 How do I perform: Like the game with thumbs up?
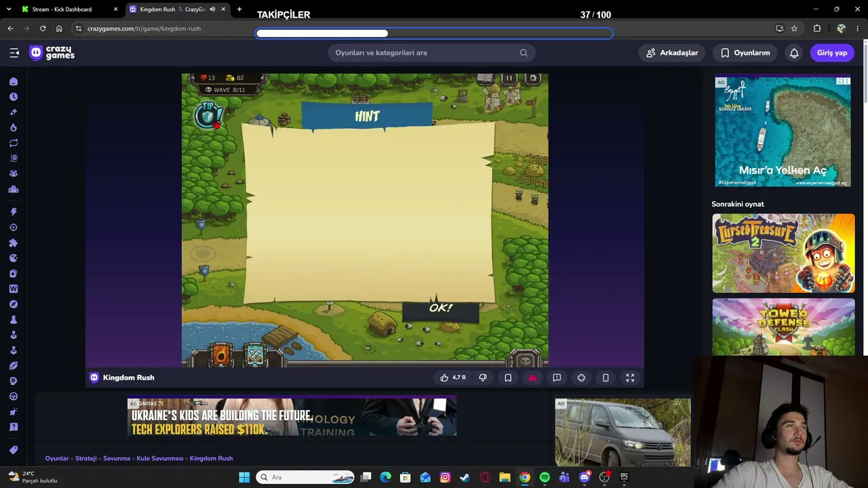pyautogui.click(x=453, y=378)
